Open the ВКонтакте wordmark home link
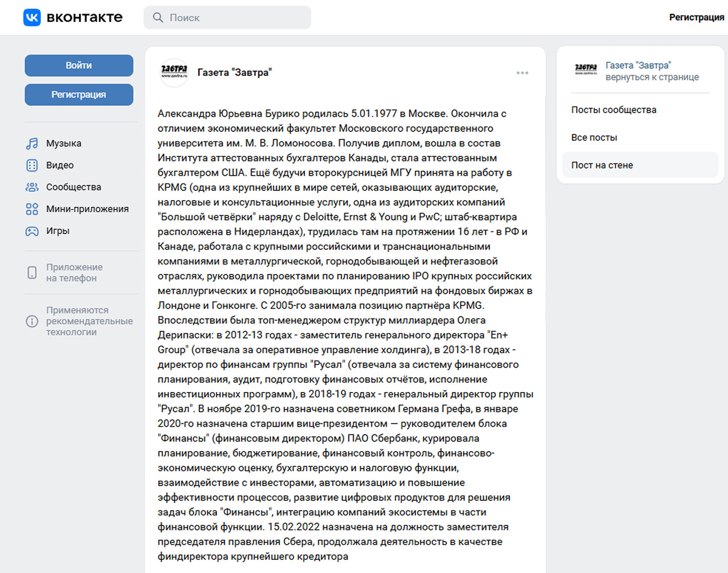Screen dimensions: 728x573 (x=84, y=17)
